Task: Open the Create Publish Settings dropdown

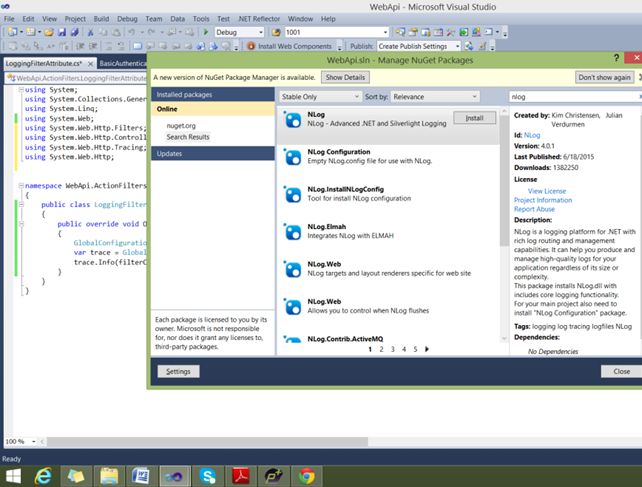Action: point(457,46)
